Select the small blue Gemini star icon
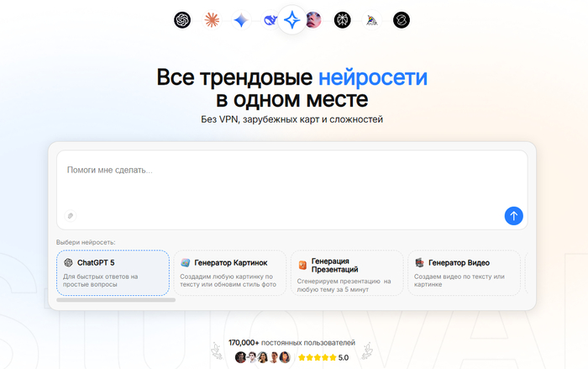588x369 pixels. click(241, 20)
